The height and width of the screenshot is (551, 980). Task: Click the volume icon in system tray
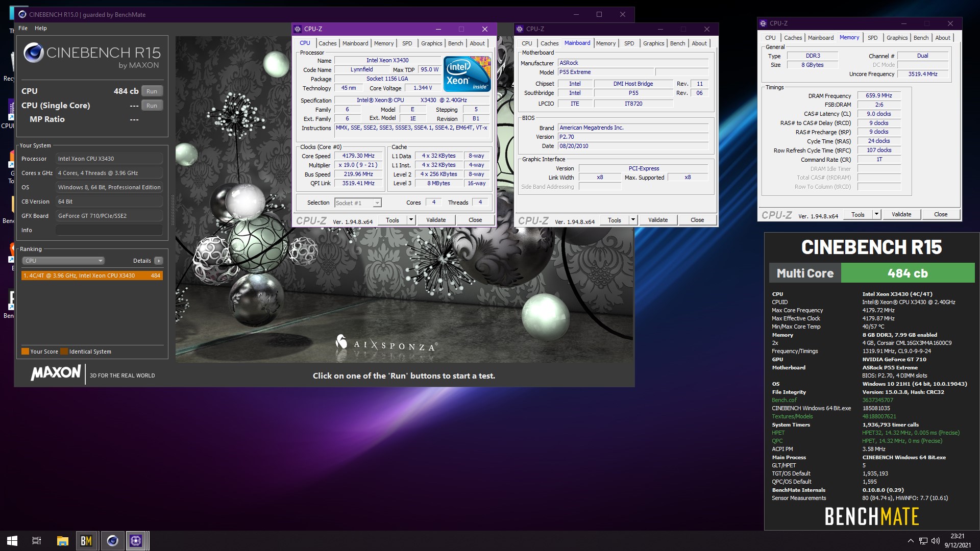point(936,541)
